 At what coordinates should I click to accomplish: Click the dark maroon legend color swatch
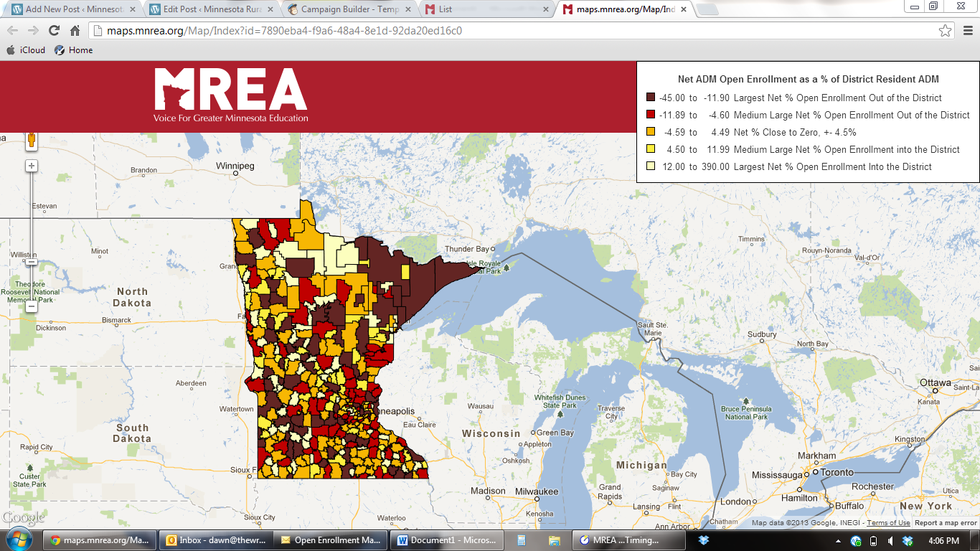pyautogui.click(x=651, y=98)
